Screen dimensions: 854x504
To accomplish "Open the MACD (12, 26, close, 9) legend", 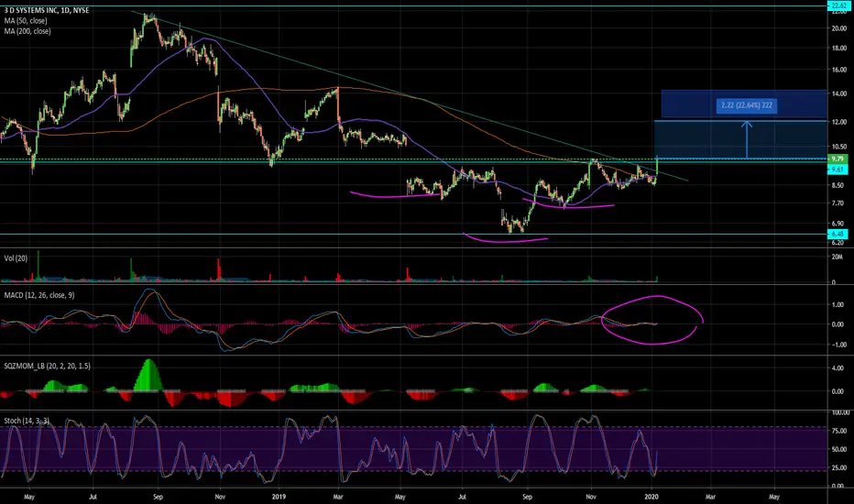I will pos(39,295).
